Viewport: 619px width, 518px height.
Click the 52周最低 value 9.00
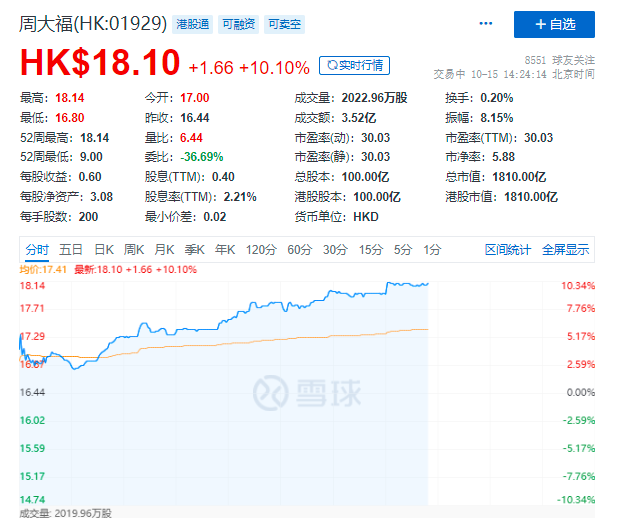(x=91, y=157)
